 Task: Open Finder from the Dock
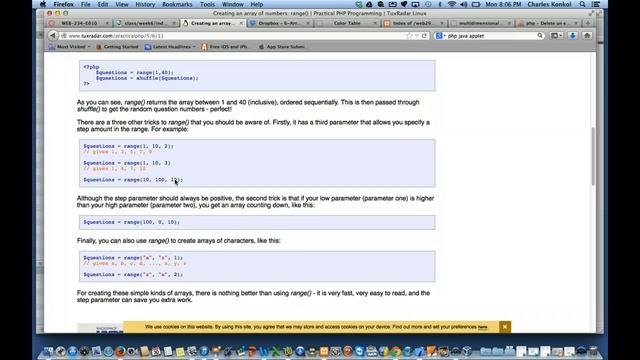pos(48,351)
